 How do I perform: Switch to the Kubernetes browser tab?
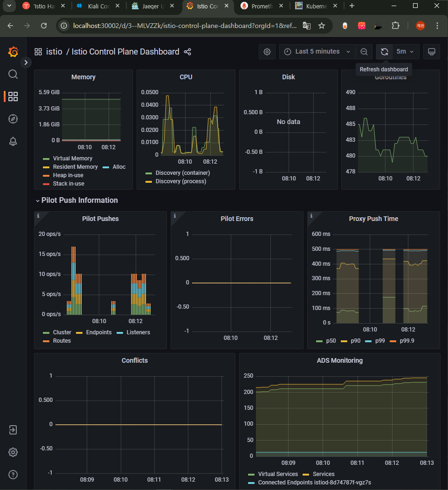(317, 6)
